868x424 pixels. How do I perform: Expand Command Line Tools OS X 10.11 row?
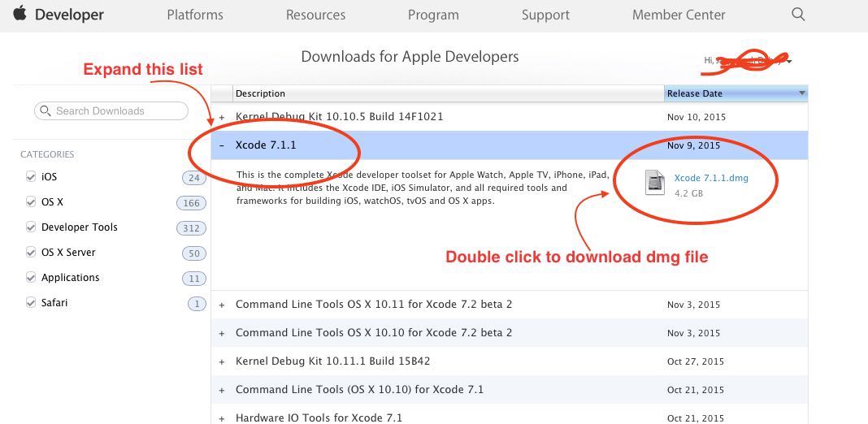[x=222, y=305]
